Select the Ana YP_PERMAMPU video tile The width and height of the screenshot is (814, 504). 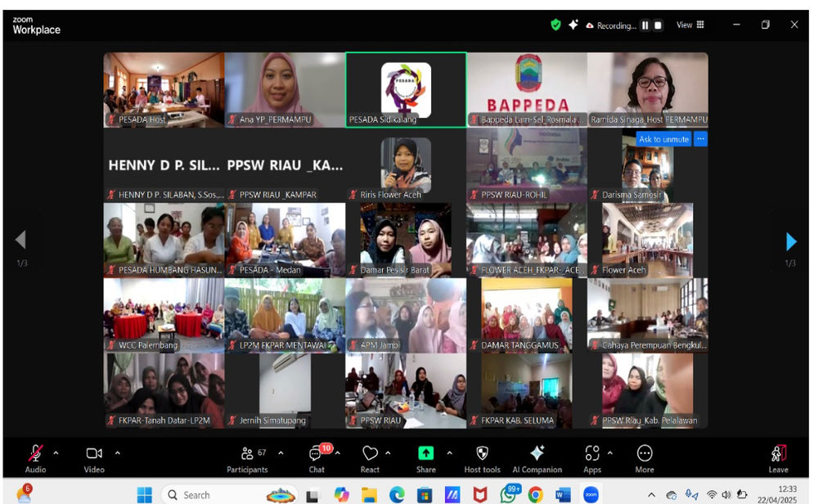pos(285,90)
